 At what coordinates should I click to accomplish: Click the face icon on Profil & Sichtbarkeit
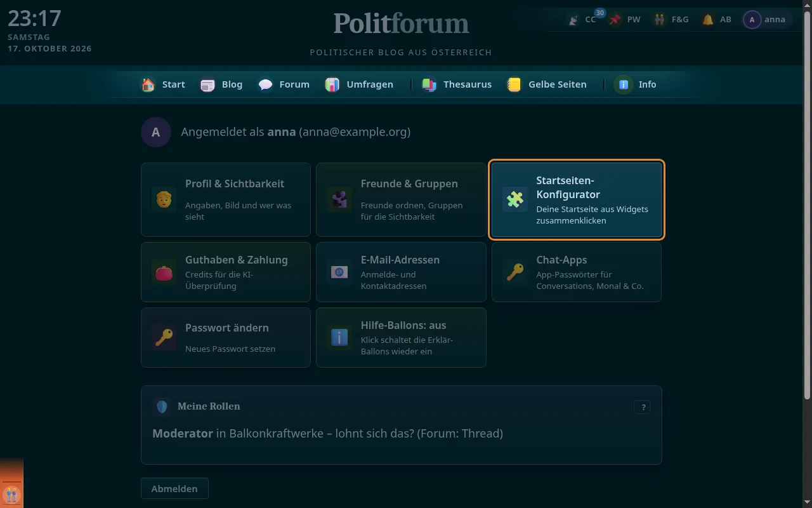pos(164,199)
